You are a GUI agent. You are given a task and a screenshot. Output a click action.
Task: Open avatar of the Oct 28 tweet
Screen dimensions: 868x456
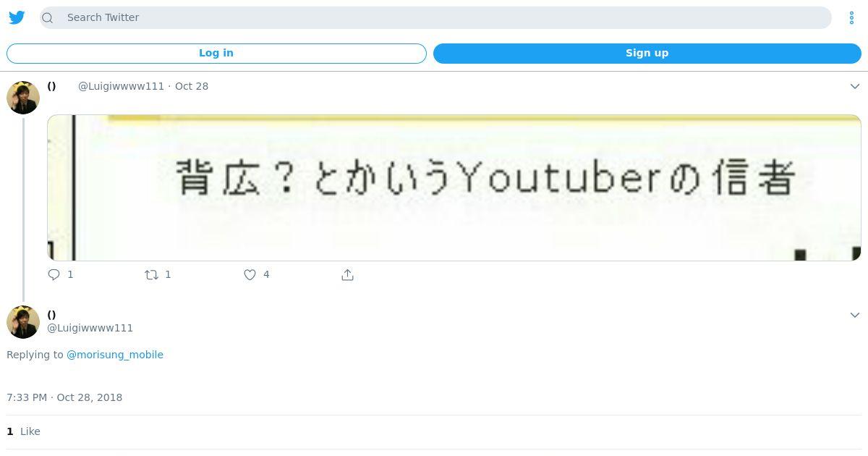pos(23,98)
